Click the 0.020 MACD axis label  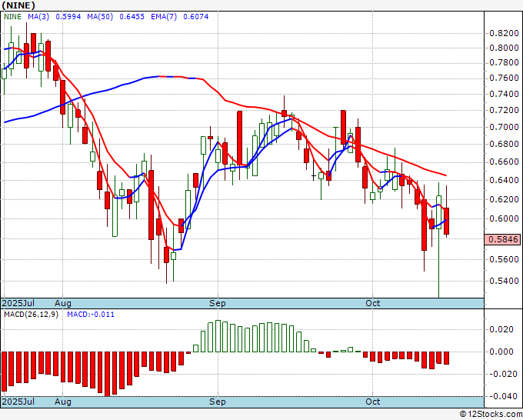coord(503,329)
